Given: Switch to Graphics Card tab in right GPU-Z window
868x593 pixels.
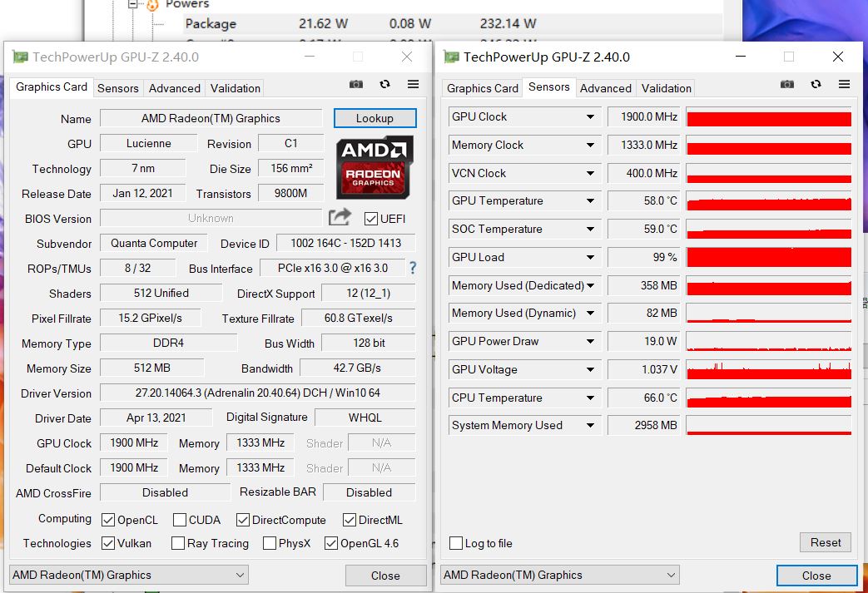Looking at the screenshot, I should tap(482, 88).
